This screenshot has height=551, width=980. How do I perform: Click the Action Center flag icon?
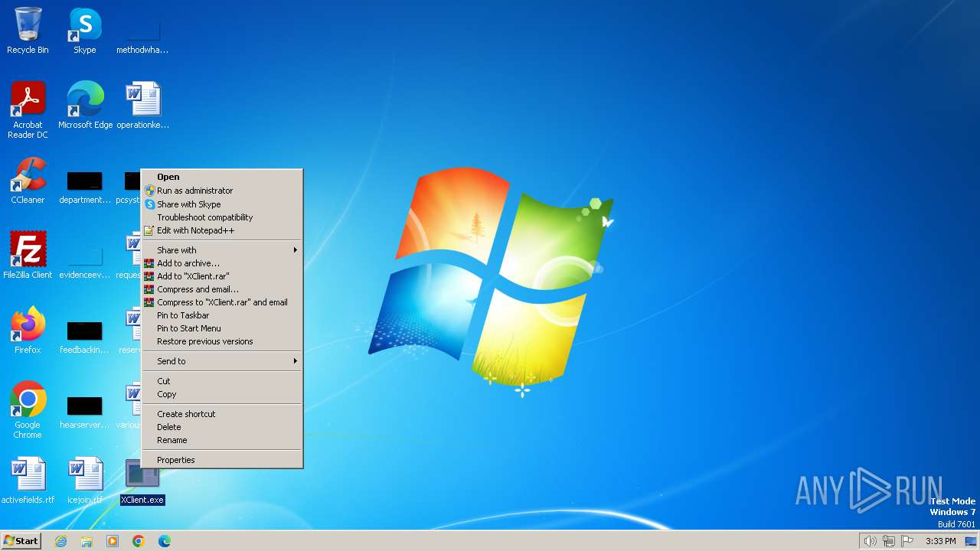click(x=907, y=541)
